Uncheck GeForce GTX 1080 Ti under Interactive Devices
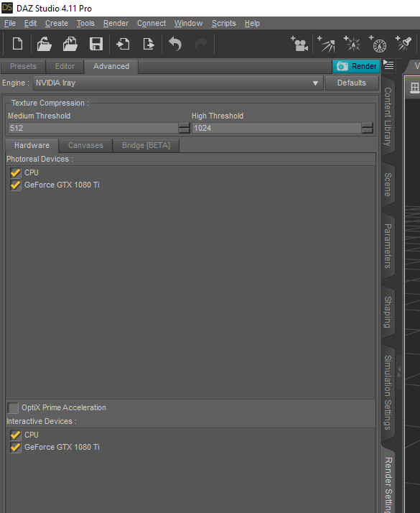 [15, 447]
